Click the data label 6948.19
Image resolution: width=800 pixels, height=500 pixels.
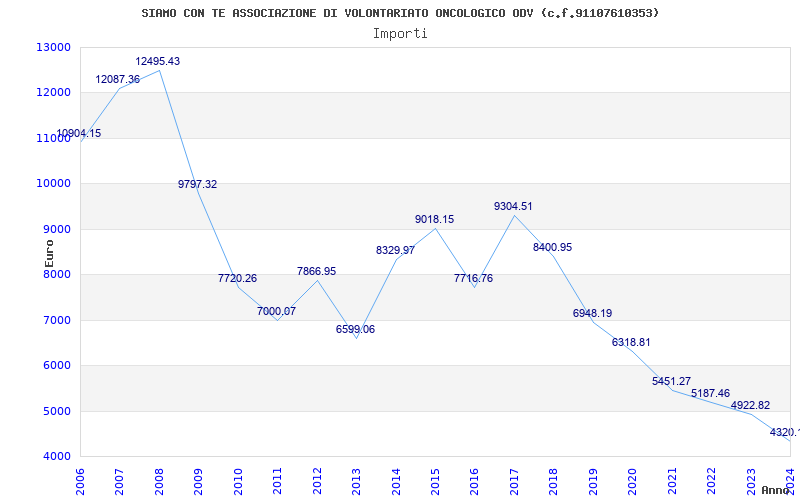[x=592, y=313]
